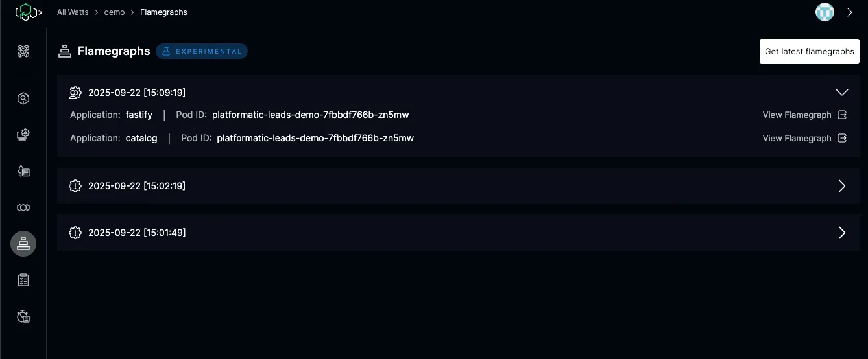Open the hexagon magnifier sidebar icon
Viewport: 868px width, 359px height.
(x=23, y=98)
